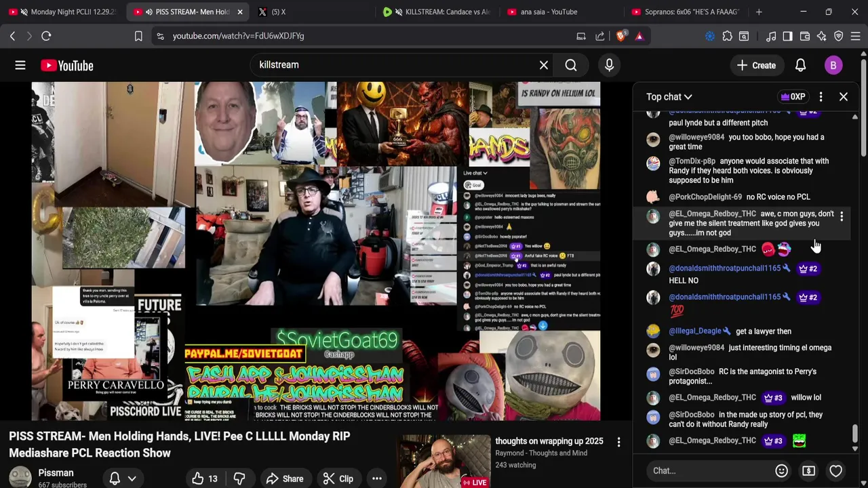Expand the Top chat dropdown
This screenshot has height=488, width=868.
point(669,97)
